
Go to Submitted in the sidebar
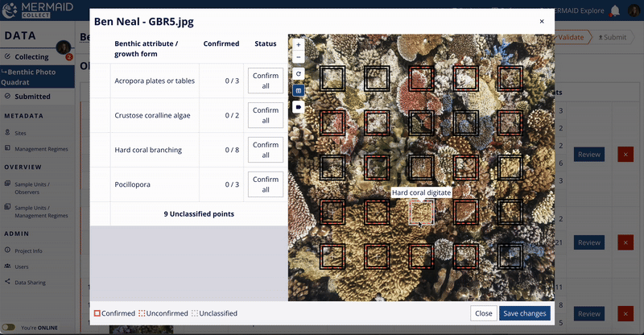click(x=32, y=96)
